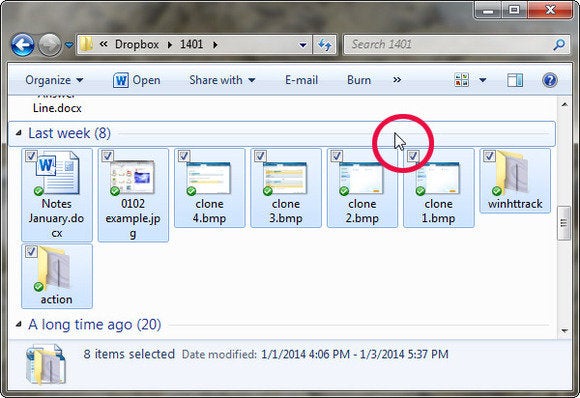Select the action folder icon
This screenshot has width=580, height=398.
tap(55, 268)
